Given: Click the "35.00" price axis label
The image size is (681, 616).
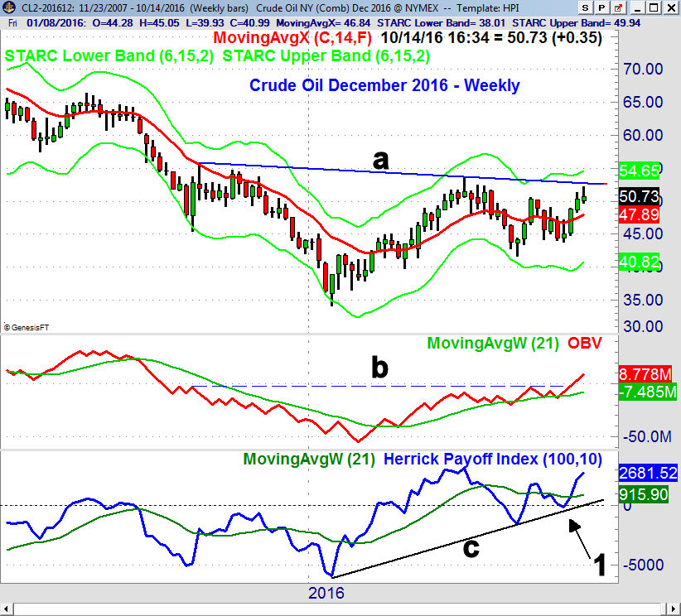Looking at the screenshot, I should (643, 300).
